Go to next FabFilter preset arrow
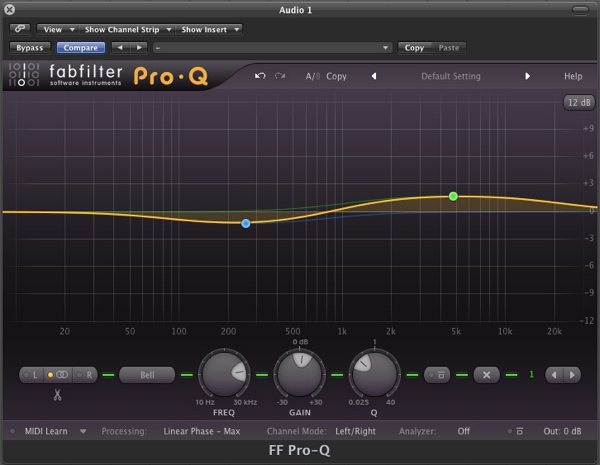 527,76
